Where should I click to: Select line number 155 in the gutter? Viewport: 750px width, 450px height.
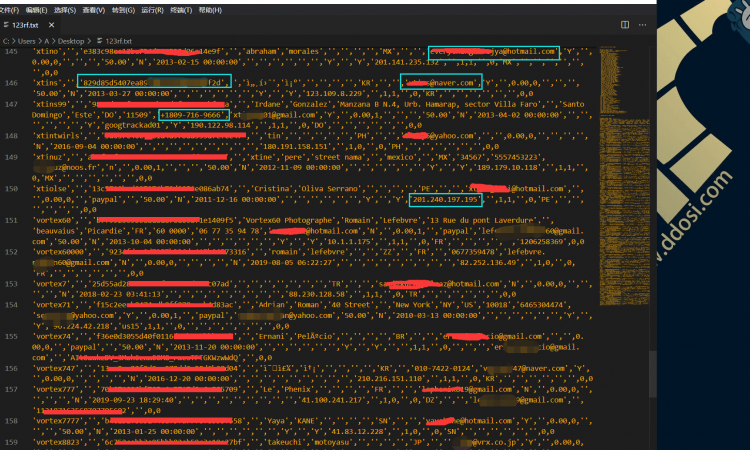coord(11,336)
